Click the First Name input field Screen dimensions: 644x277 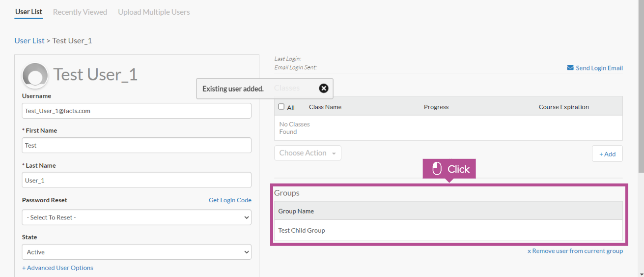tap(137, 145)
